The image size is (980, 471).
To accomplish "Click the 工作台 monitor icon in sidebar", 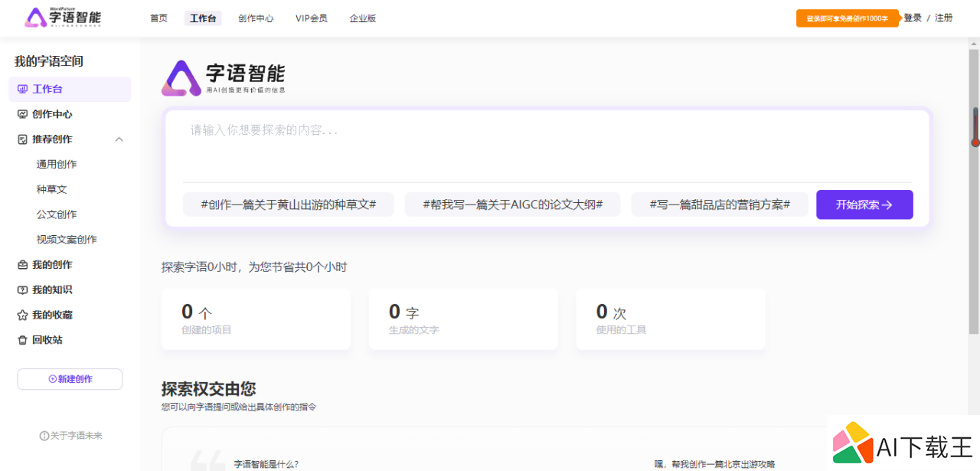I will 22,89.
